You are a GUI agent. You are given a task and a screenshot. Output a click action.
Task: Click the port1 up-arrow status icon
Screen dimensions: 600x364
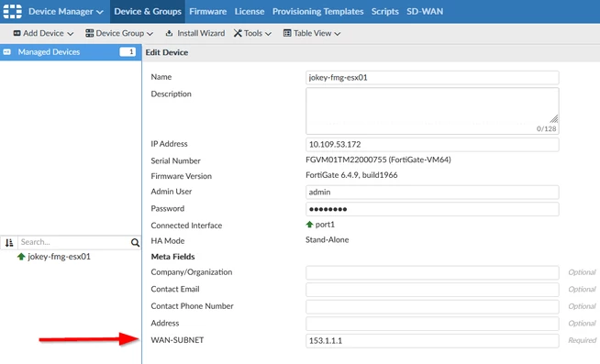tap(309, 225)
